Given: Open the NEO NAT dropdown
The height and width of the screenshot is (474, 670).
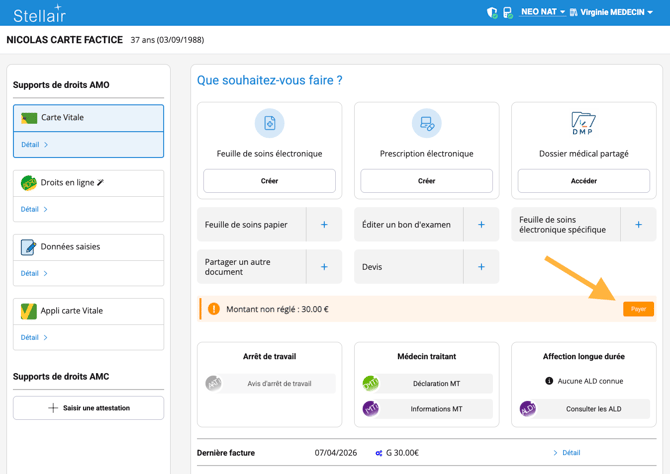Looking at the screenshot, I should point(543,12).
